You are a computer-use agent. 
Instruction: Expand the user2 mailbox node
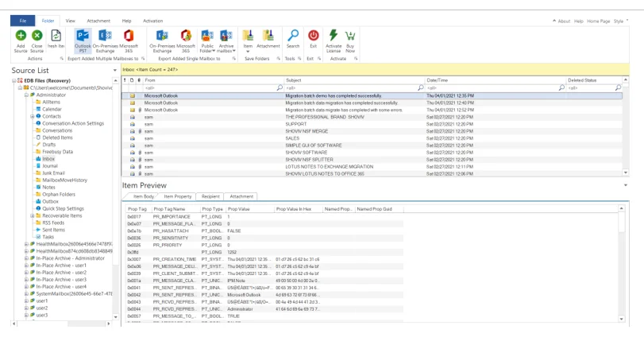coord(26,308)
